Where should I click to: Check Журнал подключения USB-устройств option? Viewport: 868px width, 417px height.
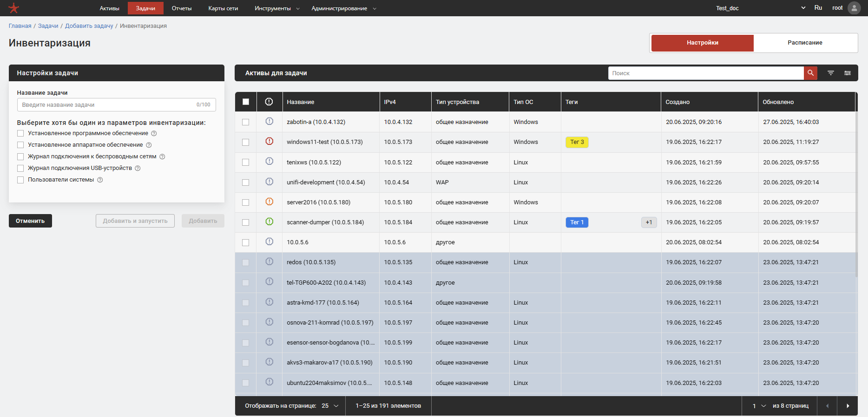coord(20,168)
